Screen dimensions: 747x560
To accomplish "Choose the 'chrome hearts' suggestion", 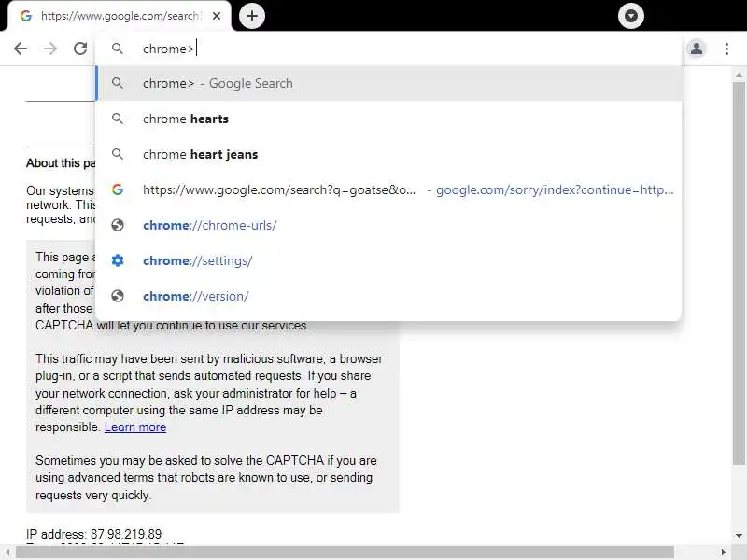I will pyautogui.click(x=388, y=119).
